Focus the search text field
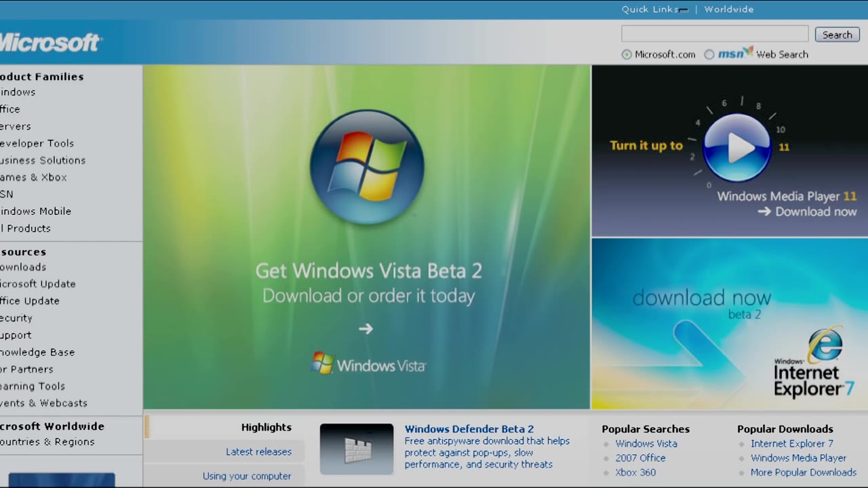The image size is (868, 488). pyautogui.click(x=715, y=34)
